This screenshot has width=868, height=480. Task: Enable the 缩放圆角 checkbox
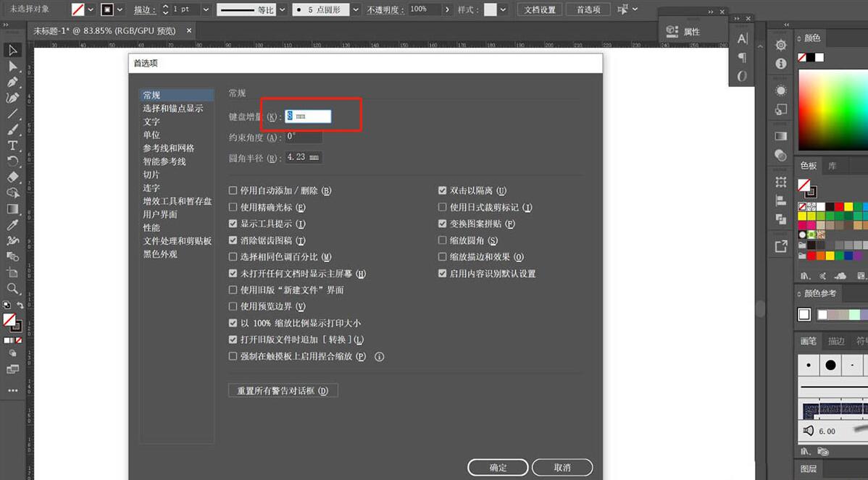pos(443,240)
